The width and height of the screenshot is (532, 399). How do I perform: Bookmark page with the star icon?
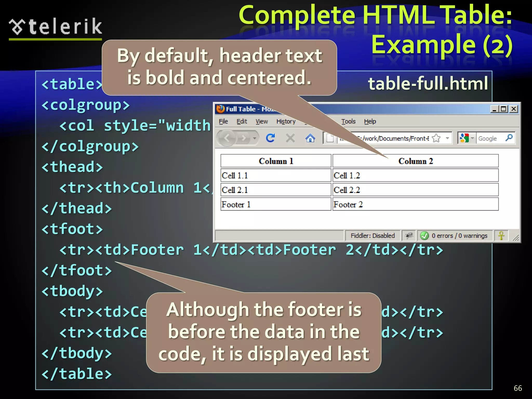[x=436, y=138]
